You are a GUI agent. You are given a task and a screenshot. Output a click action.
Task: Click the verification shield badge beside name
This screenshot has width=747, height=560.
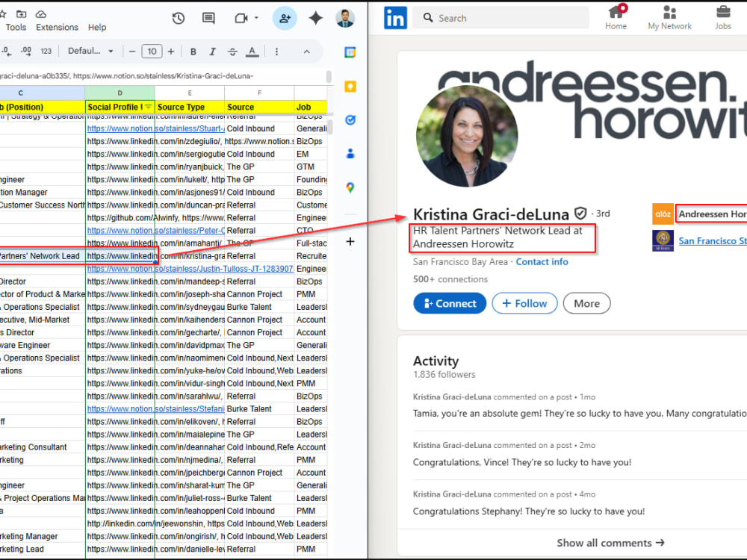pyautogui.click(x=580, y=214)
